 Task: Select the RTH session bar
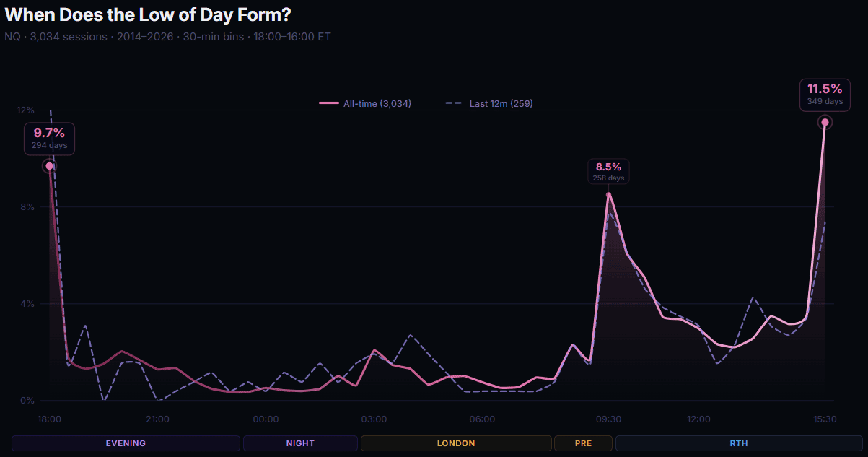pyautogui.click(x=738, y=443)
